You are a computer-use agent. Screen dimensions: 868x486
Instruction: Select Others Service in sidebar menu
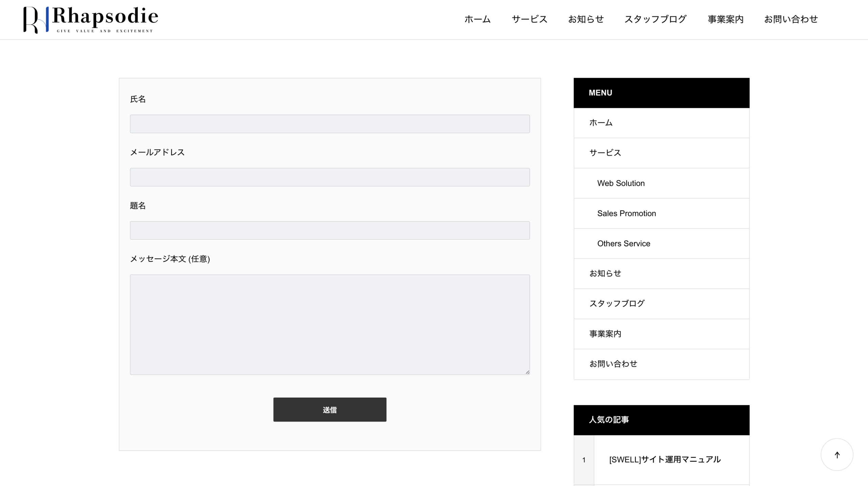[x=624, y=244]
